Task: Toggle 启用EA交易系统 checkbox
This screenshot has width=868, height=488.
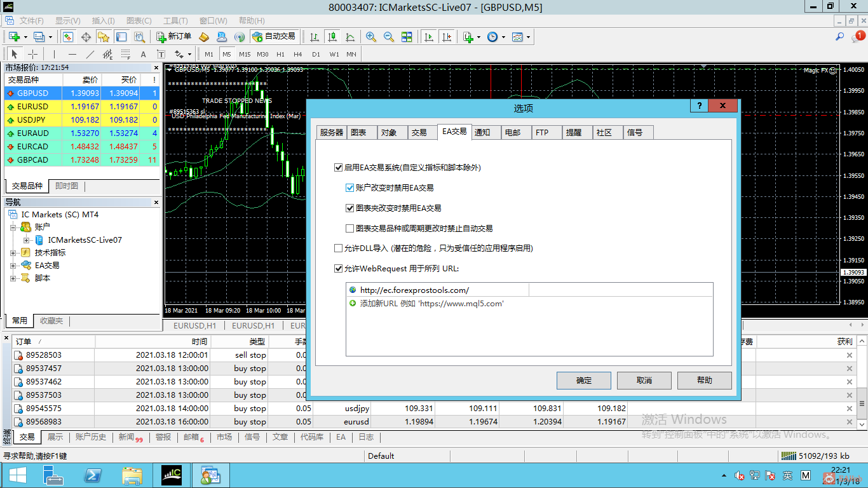Action: (x=338, y=168)
